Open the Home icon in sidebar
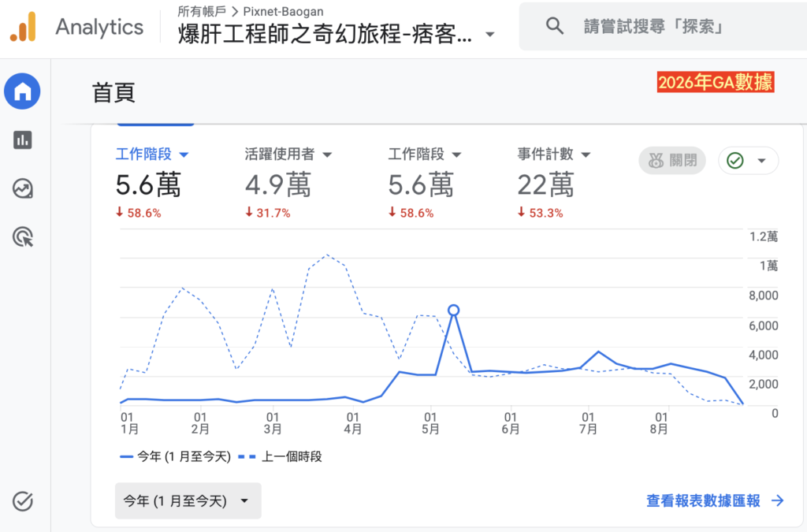The image size is (807, 532). tap(22, 91)
